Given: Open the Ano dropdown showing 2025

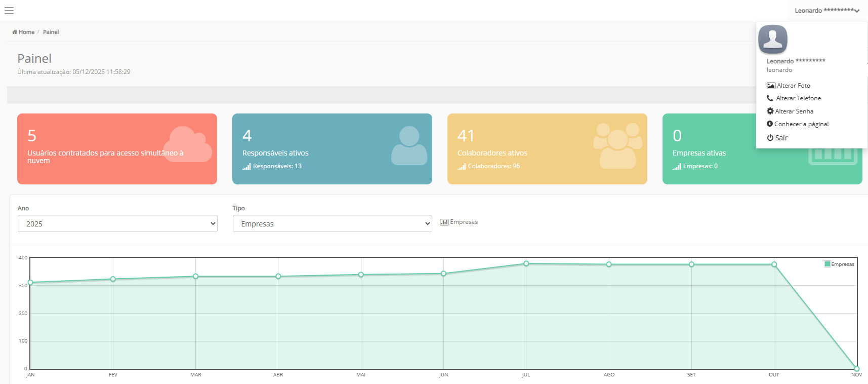Looking at the screenshot, I should pyautogui.click(x=117, y=223).
